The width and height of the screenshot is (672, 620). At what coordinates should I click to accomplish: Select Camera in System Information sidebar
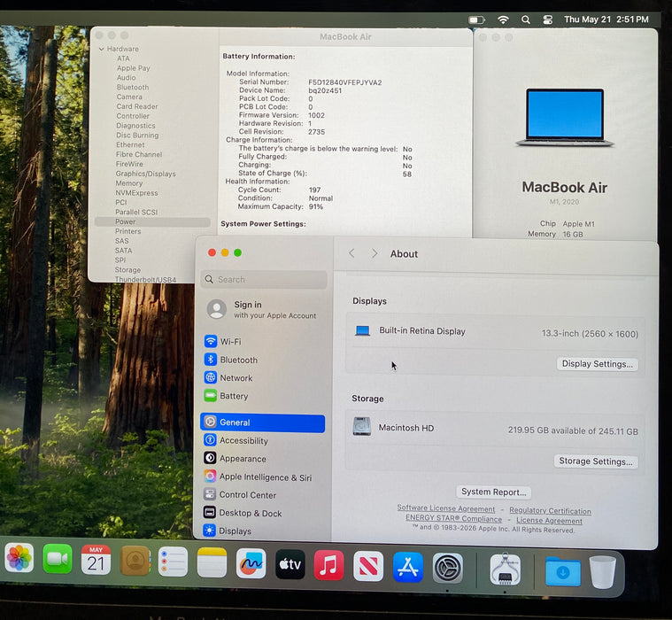coord(129,97)
